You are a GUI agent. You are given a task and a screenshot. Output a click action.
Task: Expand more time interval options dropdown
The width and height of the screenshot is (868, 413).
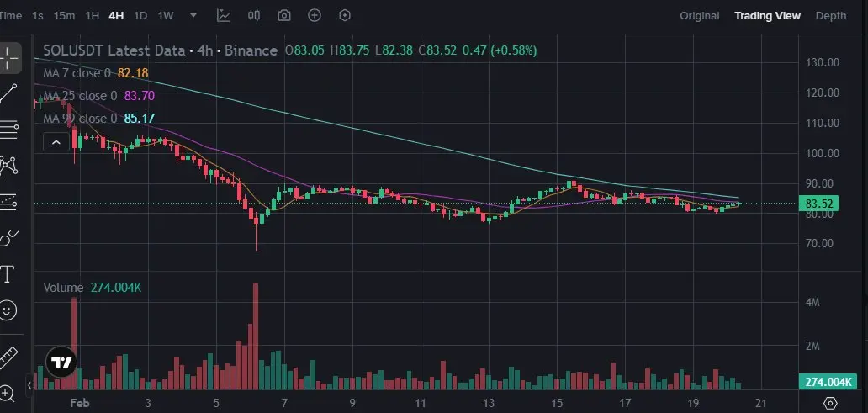coord(193,15)
